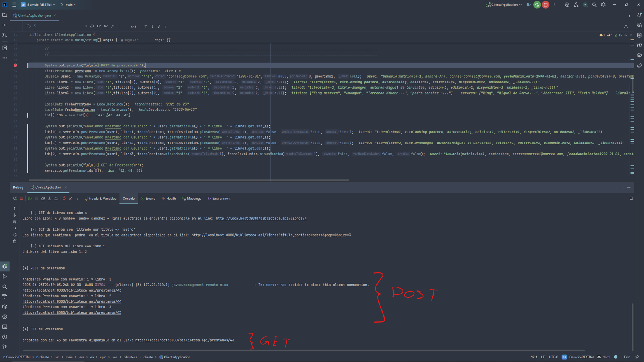Open the ClienteApplication run configuration dropdown
This screenshot has width=644, height=362.
tap(504, 5)
